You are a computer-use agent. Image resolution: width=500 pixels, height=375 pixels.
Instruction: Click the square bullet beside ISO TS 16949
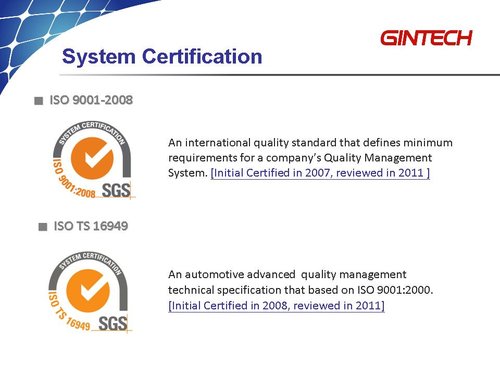point(43,227)
